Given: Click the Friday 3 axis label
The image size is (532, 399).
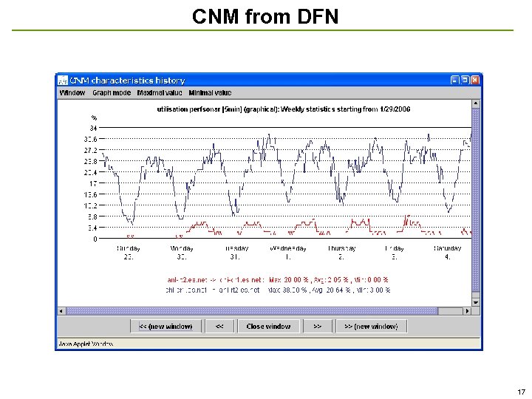Looking at the screenshot, I should point(395,253).
